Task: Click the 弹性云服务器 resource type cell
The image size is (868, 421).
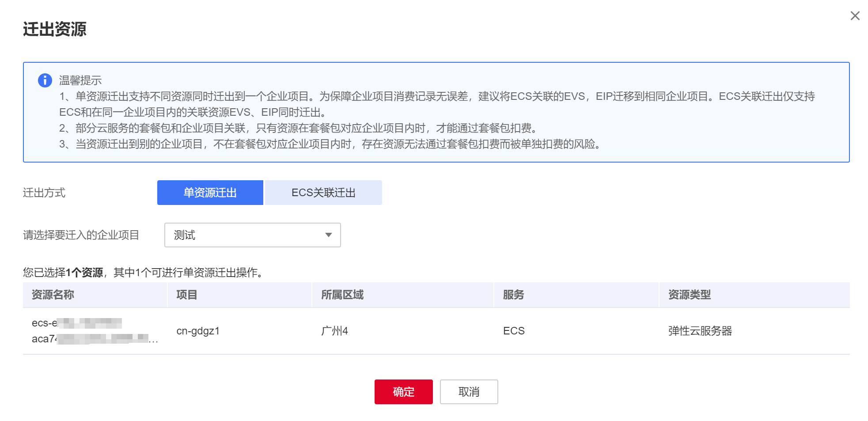Action: [700, 331]
